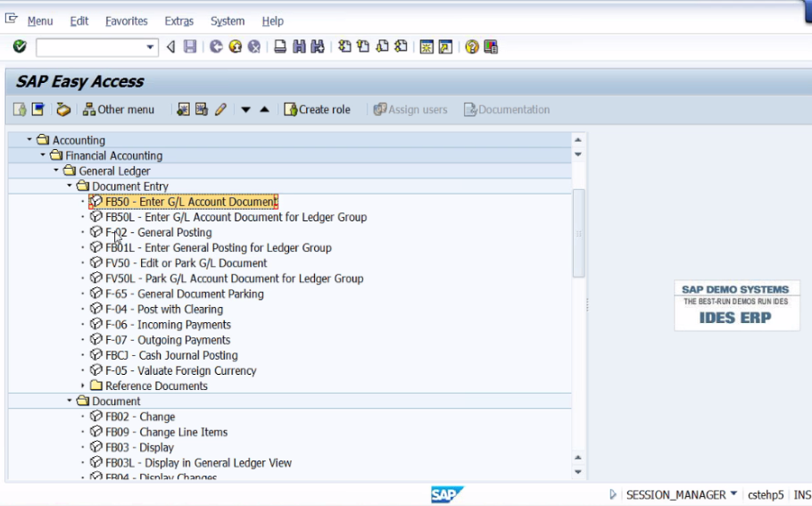Screen dimensions: 812x506
Task: Click the First Page icon
Action: tap(344, 46)
